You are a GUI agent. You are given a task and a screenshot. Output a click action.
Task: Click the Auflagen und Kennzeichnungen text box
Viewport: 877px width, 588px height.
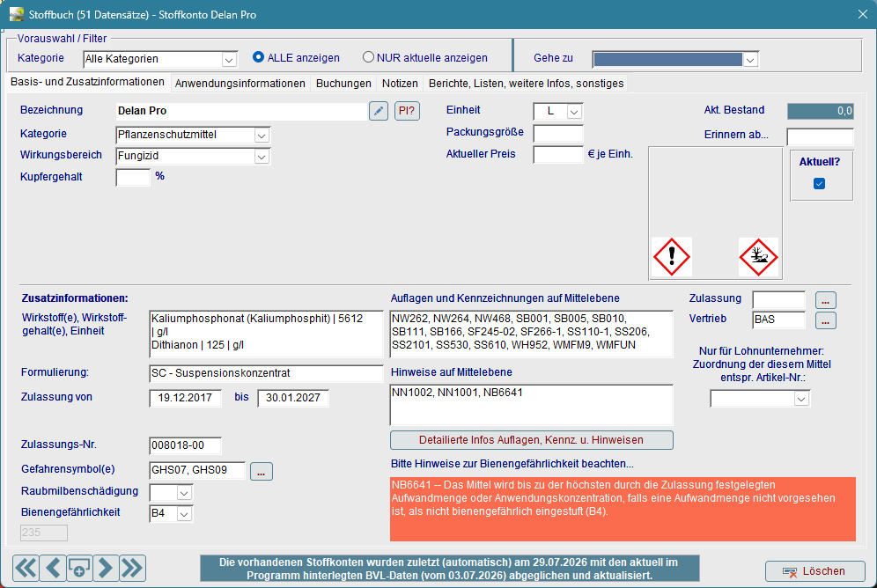(x=531, y=334)
